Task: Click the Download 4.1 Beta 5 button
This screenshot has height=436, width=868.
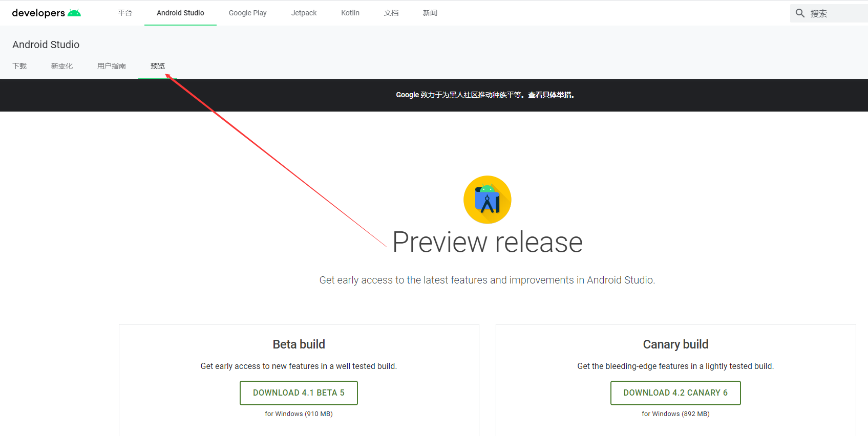Action: click(299, 393)
